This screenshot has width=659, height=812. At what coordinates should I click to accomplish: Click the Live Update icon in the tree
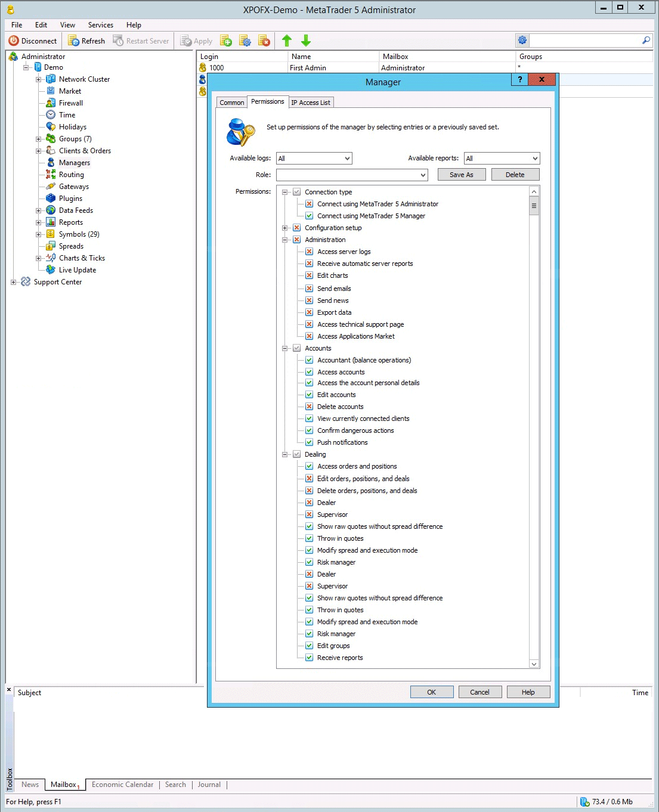51,269
